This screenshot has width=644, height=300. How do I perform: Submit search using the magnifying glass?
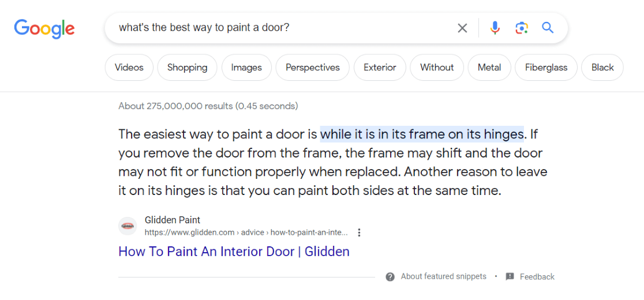click(548, 28)
